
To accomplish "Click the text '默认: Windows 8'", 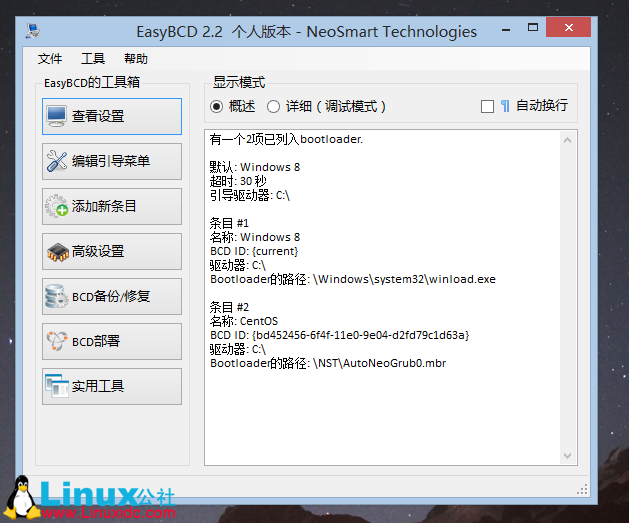I will [x=255, y=167].
